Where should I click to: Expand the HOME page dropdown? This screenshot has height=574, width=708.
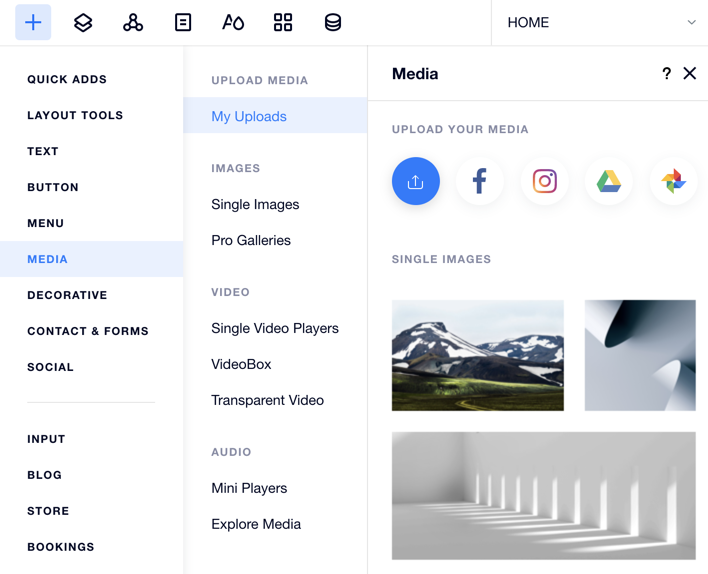tap(691, 22)
